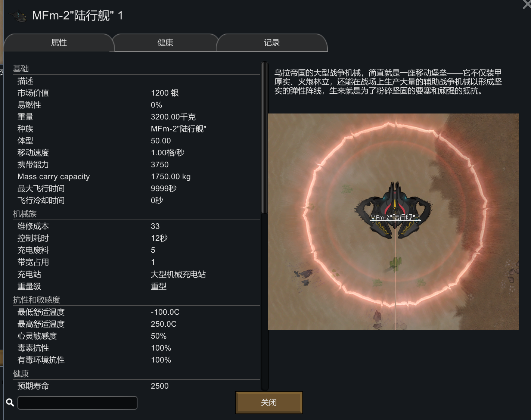Select the 预期寿命 stat row
Viewport: 531px width, 420px height.
click(x=136, y=386)
